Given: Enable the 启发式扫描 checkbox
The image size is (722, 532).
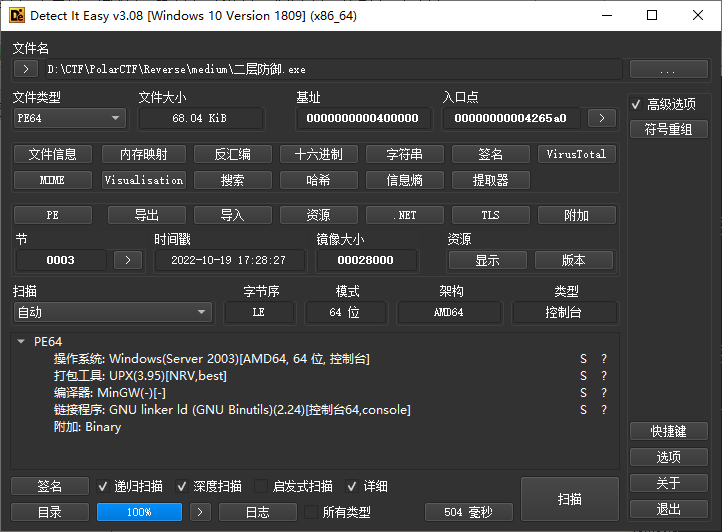Looking at the screenshot, I should pyautogui.click(x=261, y=486).
